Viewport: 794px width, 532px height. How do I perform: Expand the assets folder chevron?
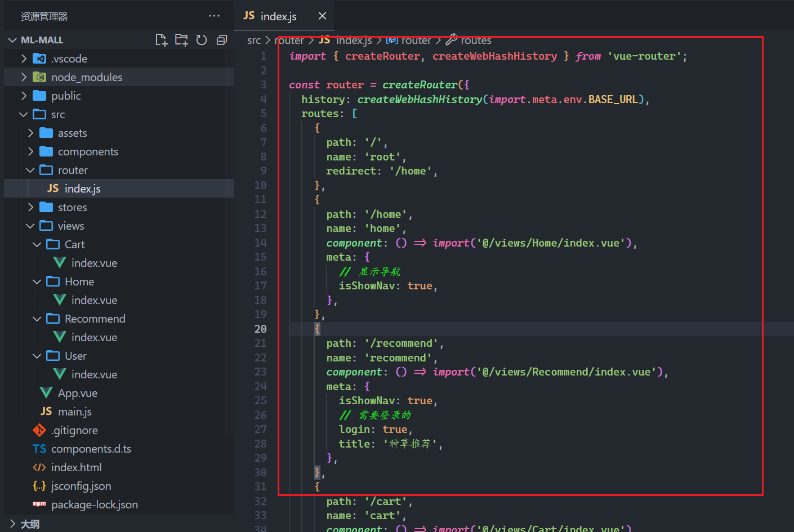pos(30,133)
